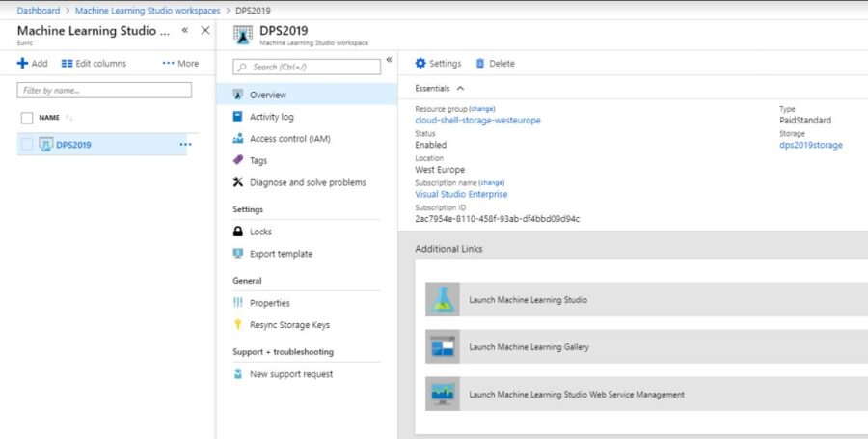Open New support request
Image resolution: width=868 pixels, height=439 pixels.
pos(291,374)
